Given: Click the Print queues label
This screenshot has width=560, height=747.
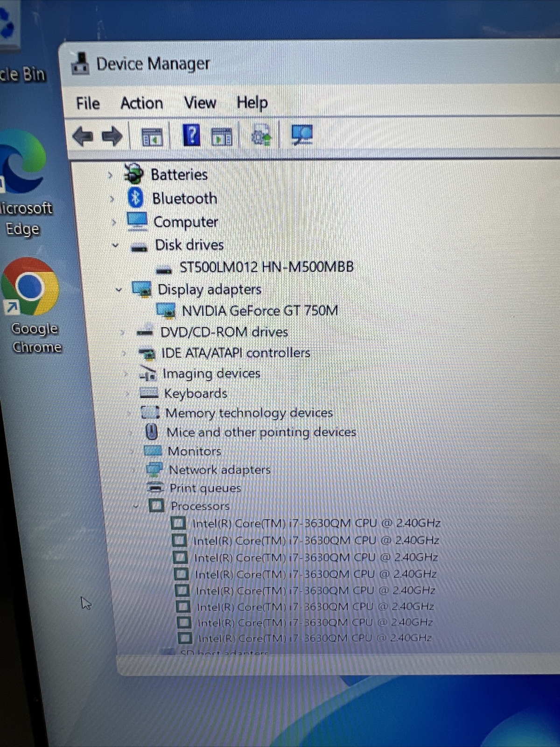Looking at the screenshot, I should (x=205, y=488).
